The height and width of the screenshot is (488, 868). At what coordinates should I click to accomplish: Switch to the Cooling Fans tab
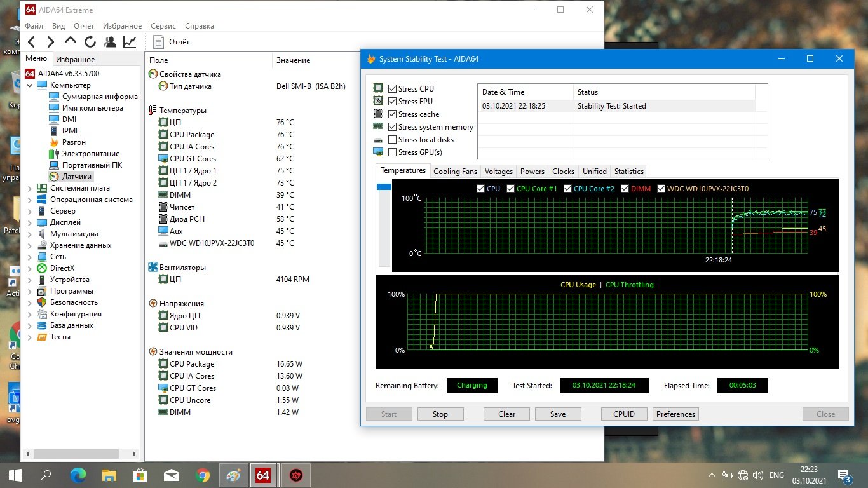point(455,172)
